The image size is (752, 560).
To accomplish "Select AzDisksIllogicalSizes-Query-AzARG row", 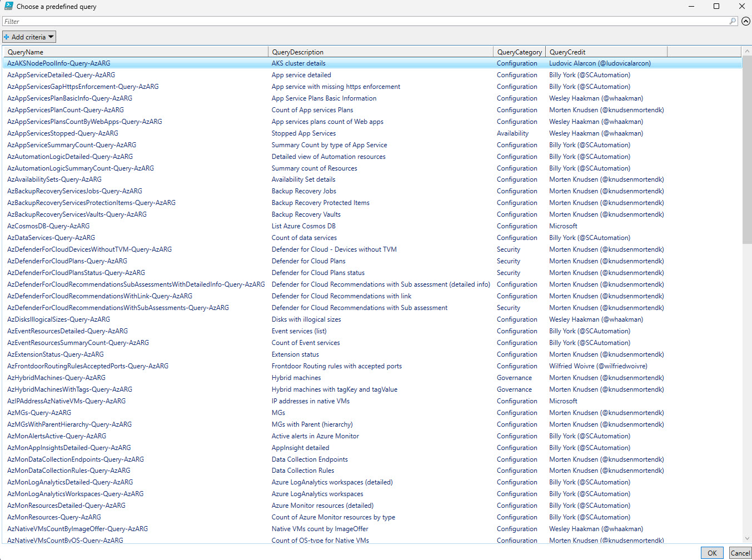I will click(372, 319).
